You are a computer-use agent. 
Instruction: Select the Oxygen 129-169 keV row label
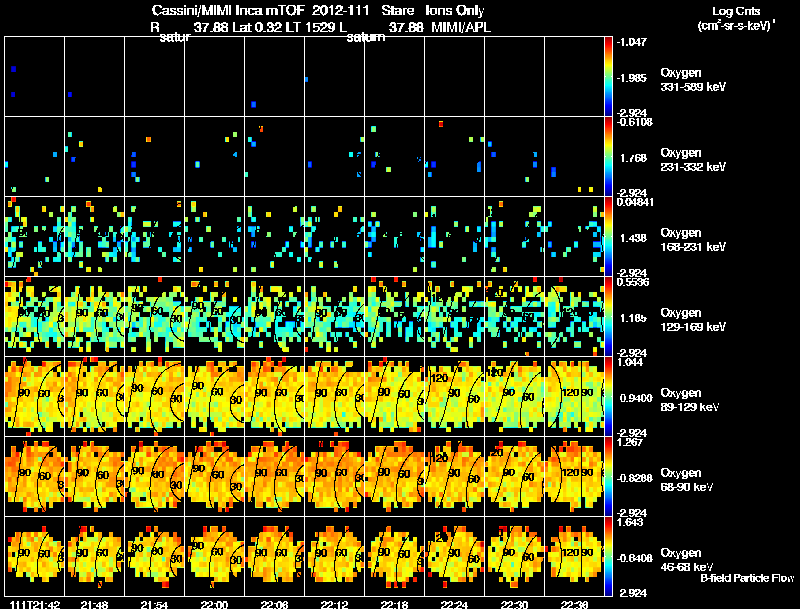coord(693,320)
